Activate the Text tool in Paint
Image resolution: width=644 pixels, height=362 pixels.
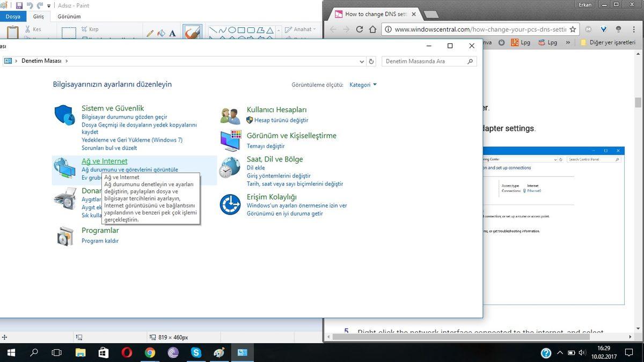click(172, 33)
